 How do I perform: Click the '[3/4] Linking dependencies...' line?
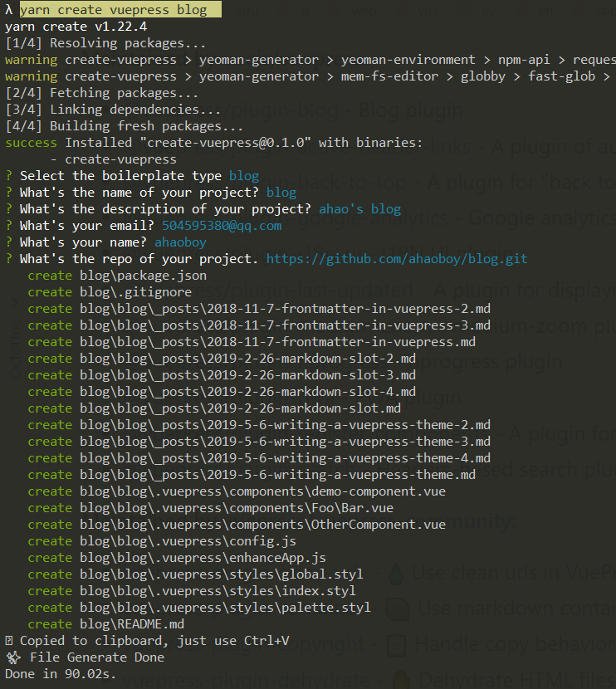pyautogui.click(x=113, y=110)
